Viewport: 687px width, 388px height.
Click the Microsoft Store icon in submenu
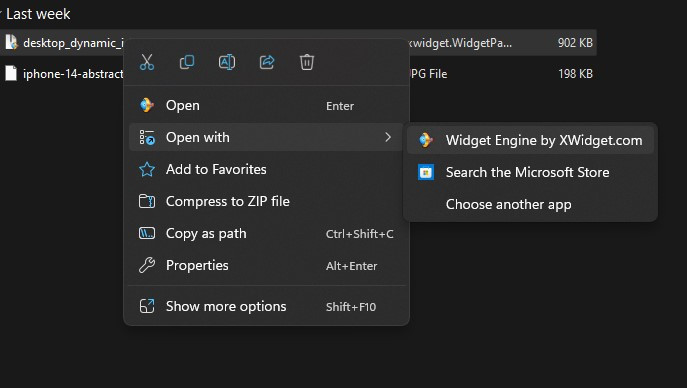(x=426, y=173)
